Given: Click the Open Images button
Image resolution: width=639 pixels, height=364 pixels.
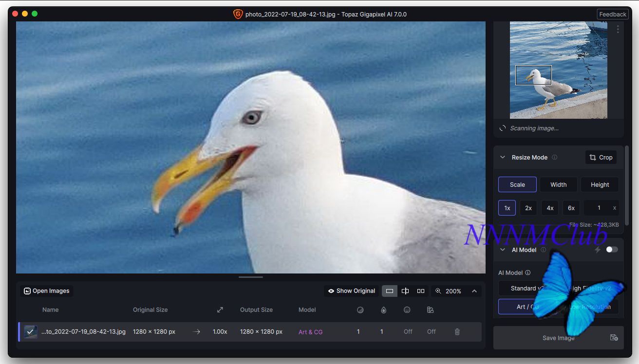Looking at the screenshot, I should [47, 291].
